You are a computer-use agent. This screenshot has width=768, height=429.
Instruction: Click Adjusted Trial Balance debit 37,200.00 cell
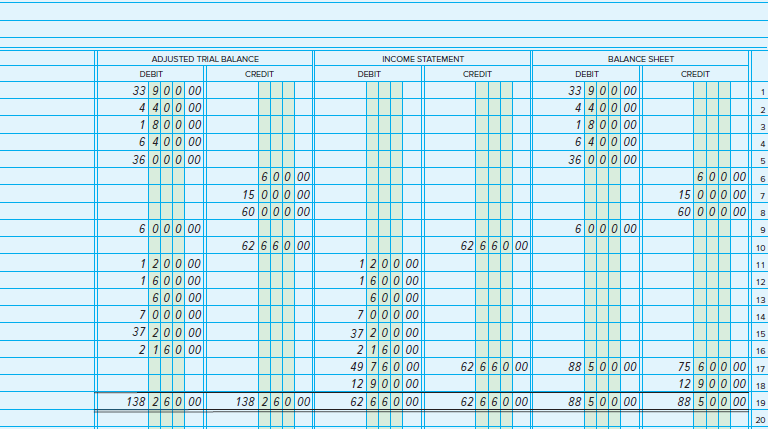(x=167, y=332)
